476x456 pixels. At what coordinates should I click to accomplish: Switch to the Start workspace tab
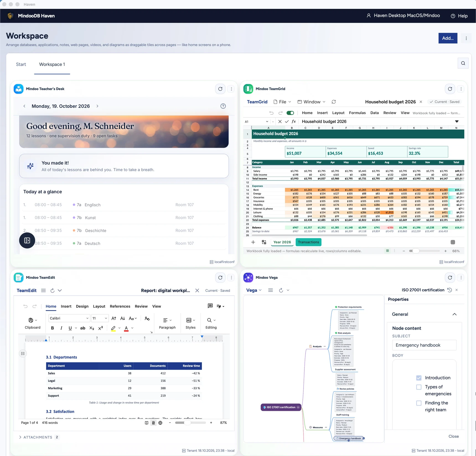pos(21,65)
